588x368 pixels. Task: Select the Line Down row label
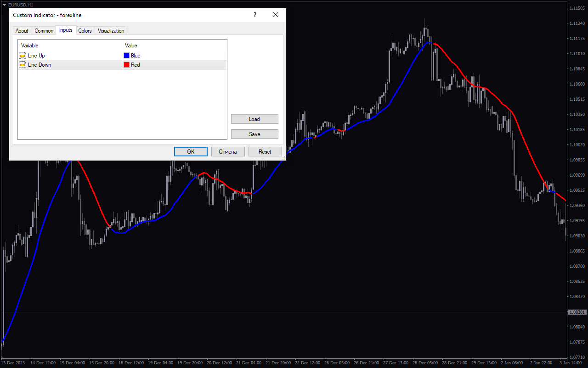coord(40,65)
